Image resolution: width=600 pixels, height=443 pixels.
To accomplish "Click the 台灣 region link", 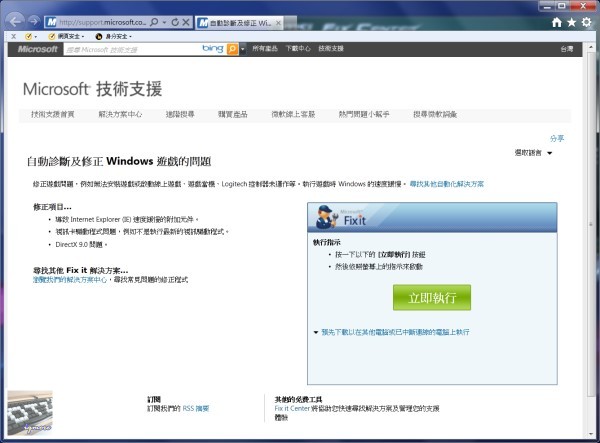I will (x=567, y=49).
